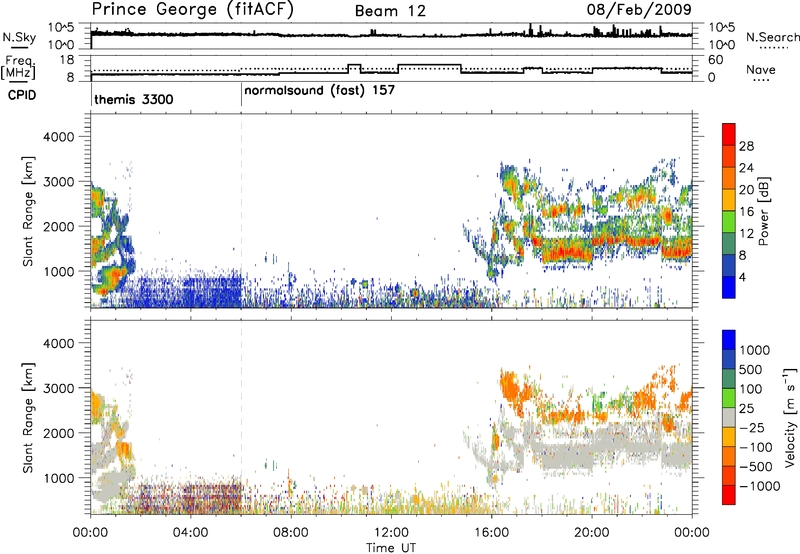Click the '08:00' time axis label
800x554 pixels.
291,533
